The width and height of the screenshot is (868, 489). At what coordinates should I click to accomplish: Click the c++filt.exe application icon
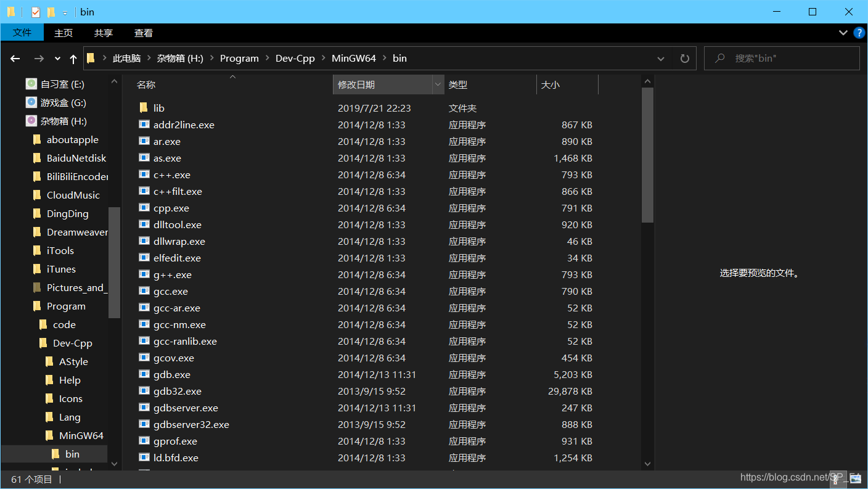tap(144, 191)
